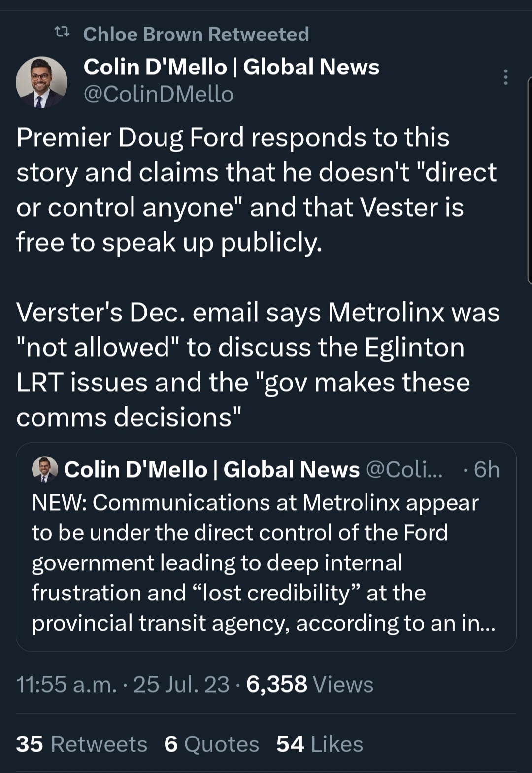Click the 25 Jul. 23 tweet date

pos(181,684)
